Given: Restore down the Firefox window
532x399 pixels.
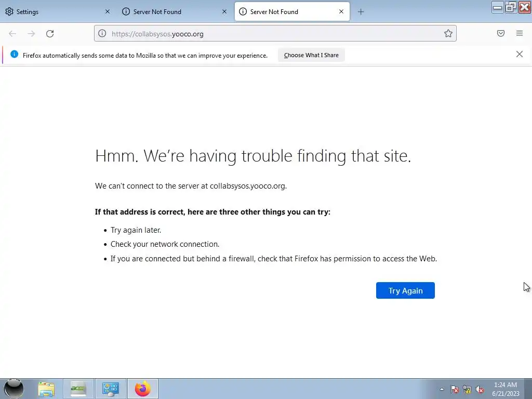Looking at the screenshot, I should 511,7.
